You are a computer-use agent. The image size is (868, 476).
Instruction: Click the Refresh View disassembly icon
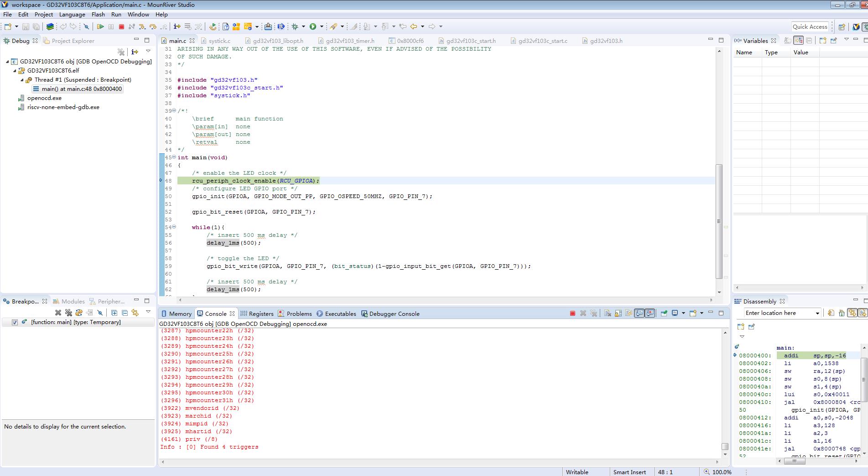(x=831, y=313)
